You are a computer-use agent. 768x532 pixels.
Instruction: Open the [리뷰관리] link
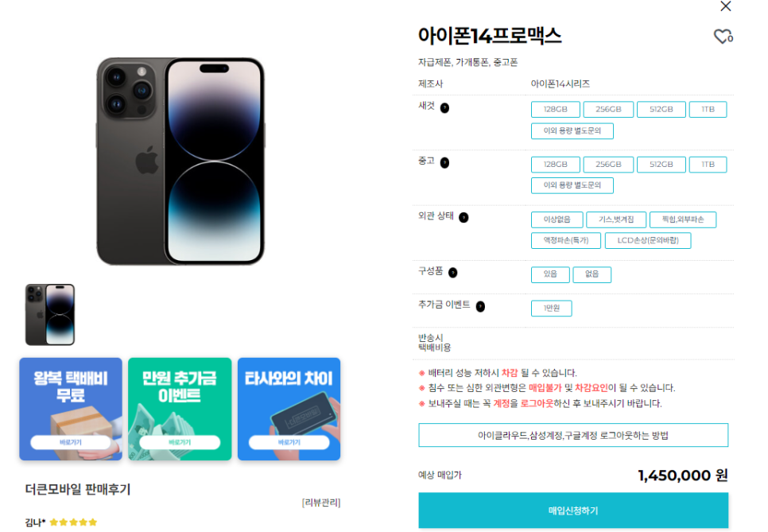[x=321, y=503]
